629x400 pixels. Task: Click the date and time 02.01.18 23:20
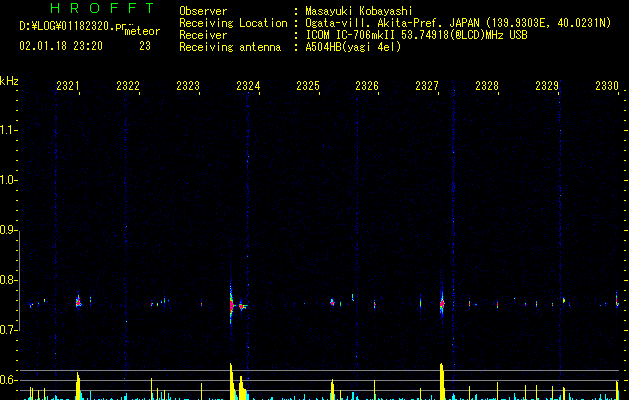click(61, 46)
